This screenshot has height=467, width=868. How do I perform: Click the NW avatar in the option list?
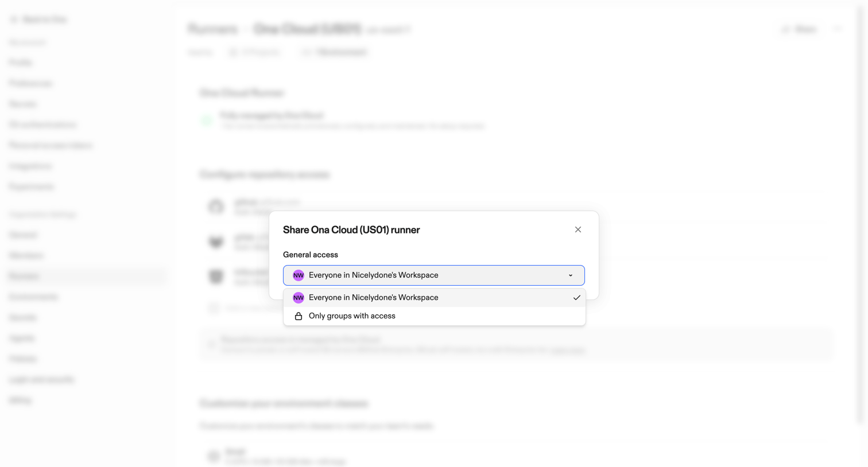click(x=299, y=298)
